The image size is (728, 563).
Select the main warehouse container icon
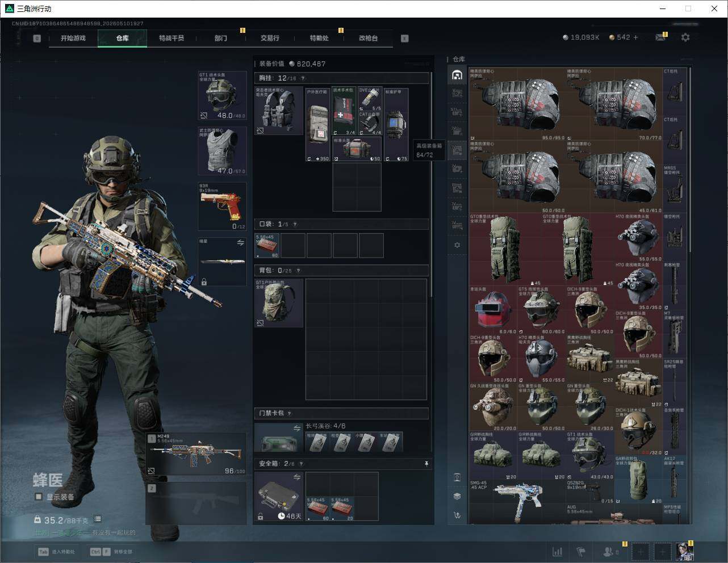pos(457,75)
